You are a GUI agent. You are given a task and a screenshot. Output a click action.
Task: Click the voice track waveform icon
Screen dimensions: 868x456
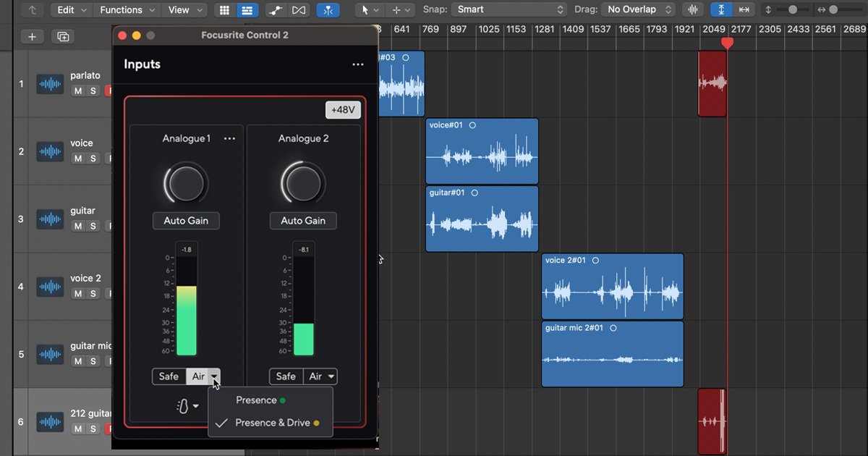coord(50,151)
